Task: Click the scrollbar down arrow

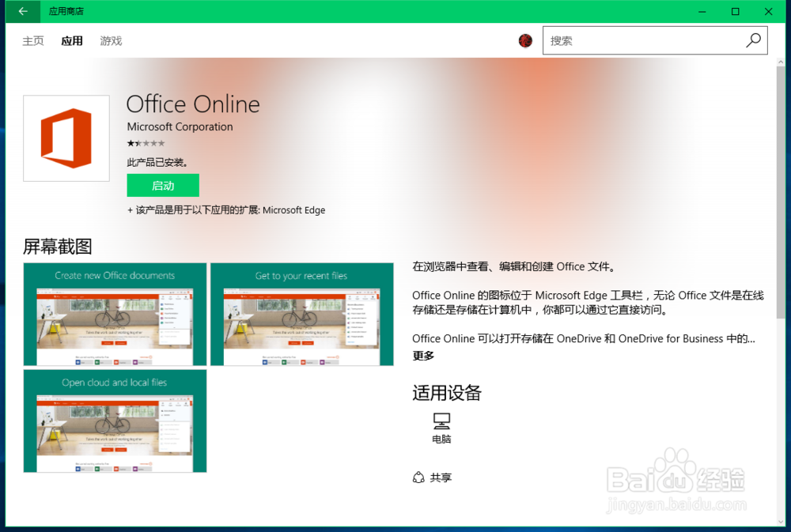Action: tap(781, 522)
